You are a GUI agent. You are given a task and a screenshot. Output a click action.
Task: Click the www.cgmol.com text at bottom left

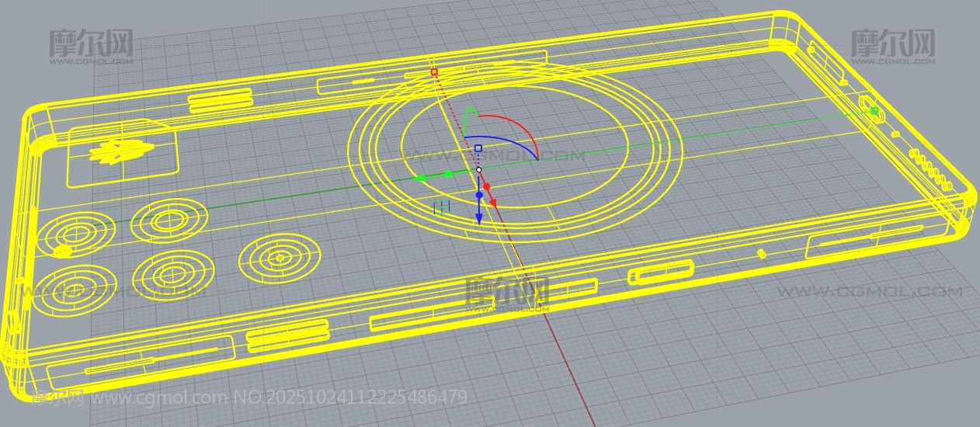[x=161, y=398]
